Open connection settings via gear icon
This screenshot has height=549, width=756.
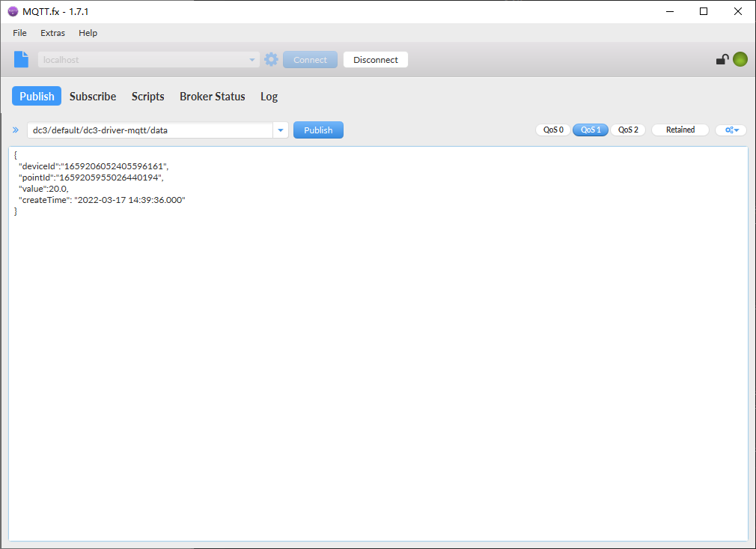271,60
